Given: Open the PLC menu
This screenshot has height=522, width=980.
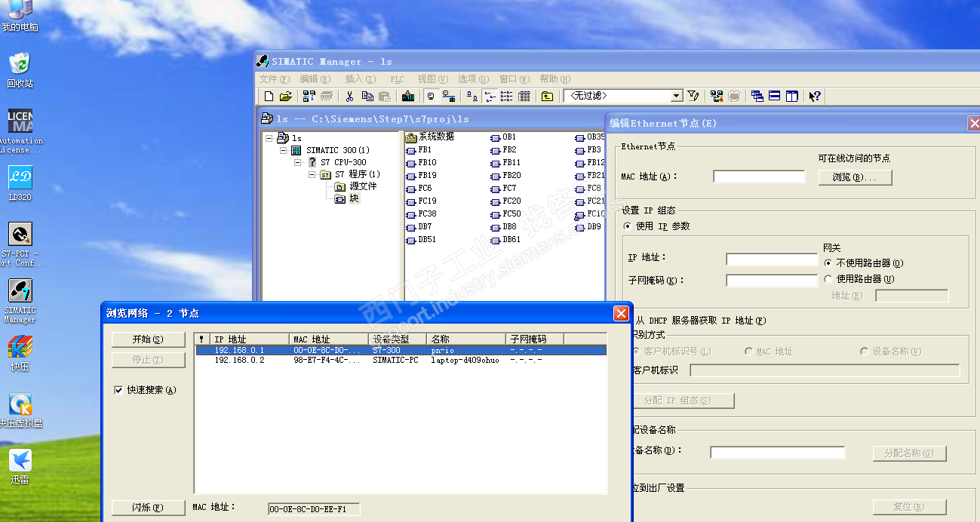Looking at the screenshot, I should tap(397, 79).
